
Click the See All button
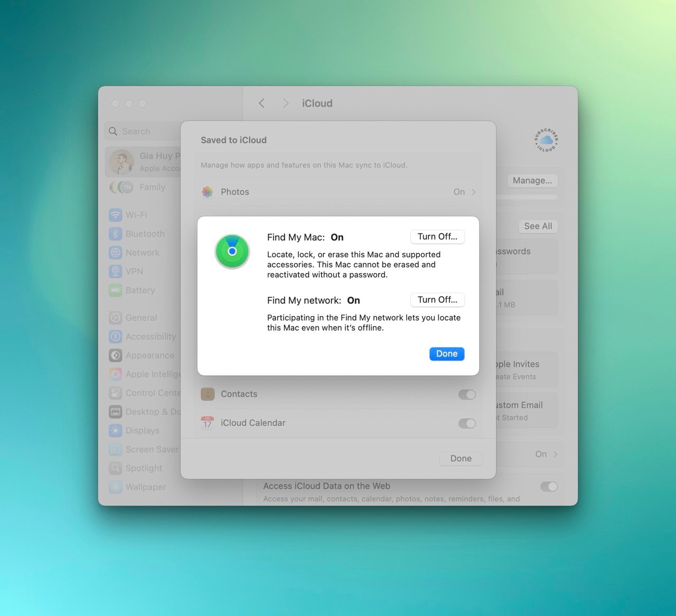click(538, 226)
